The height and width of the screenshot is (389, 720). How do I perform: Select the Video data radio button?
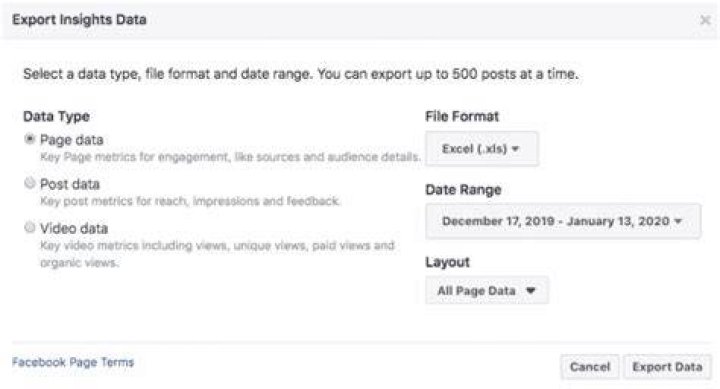30,227
